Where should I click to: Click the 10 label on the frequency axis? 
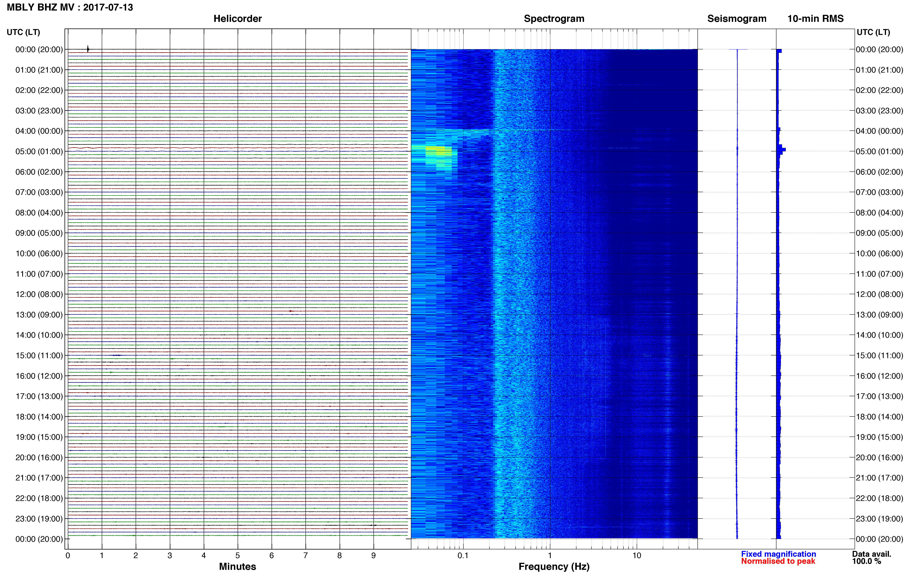click(637, 555)
